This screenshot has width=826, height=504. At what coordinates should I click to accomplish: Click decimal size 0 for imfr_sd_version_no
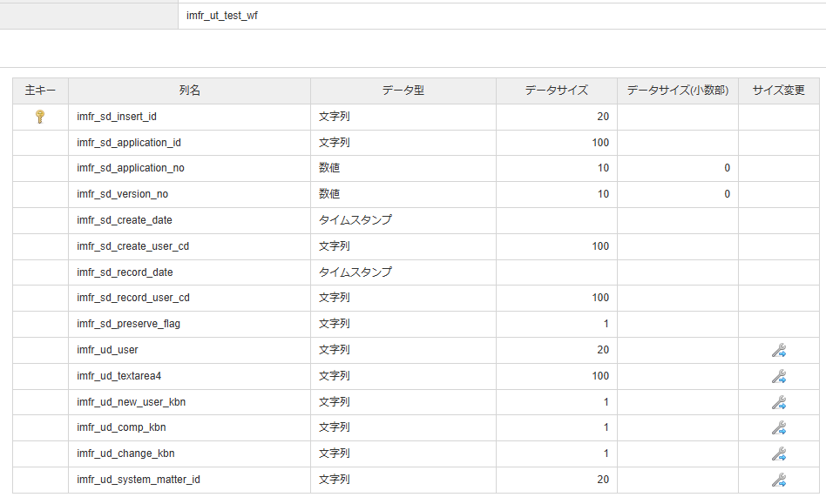[x=727, y=194]
